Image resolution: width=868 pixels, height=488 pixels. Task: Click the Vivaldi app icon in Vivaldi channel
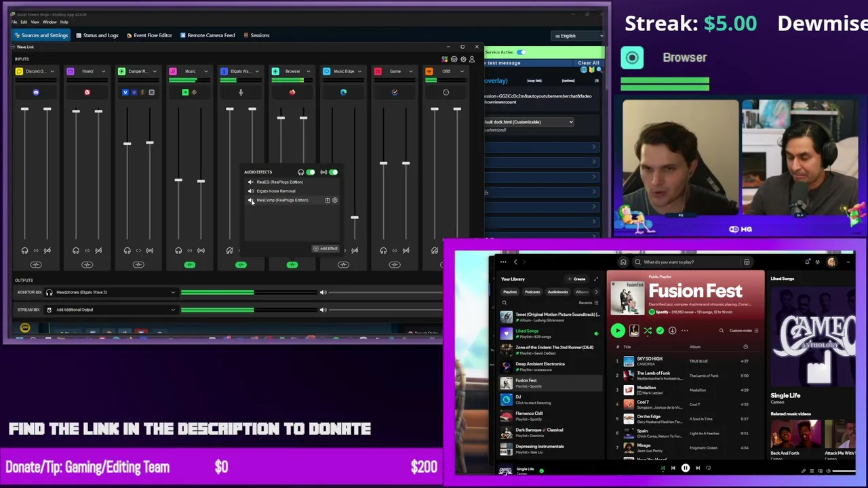tap(87, 92)
